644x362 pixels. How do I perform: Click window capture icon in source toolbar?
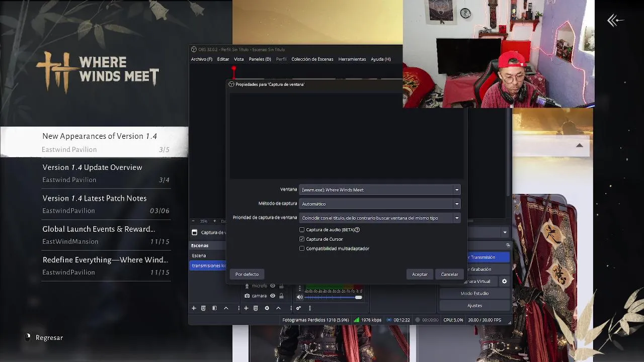click(x=195, y=232)
